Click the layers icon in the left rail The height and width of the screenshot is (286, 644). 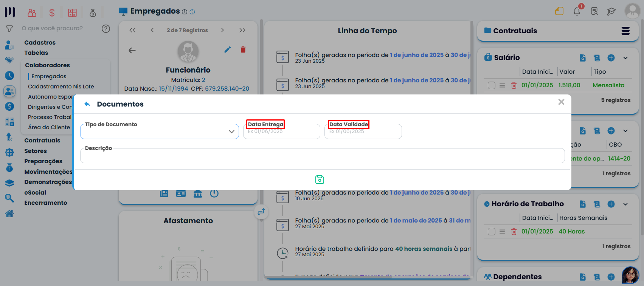click(9, 183)
